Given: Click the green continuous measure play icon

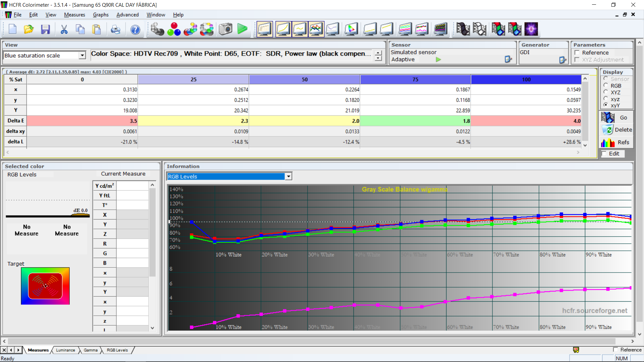Looking at the screenshot, I should (242, 29).
